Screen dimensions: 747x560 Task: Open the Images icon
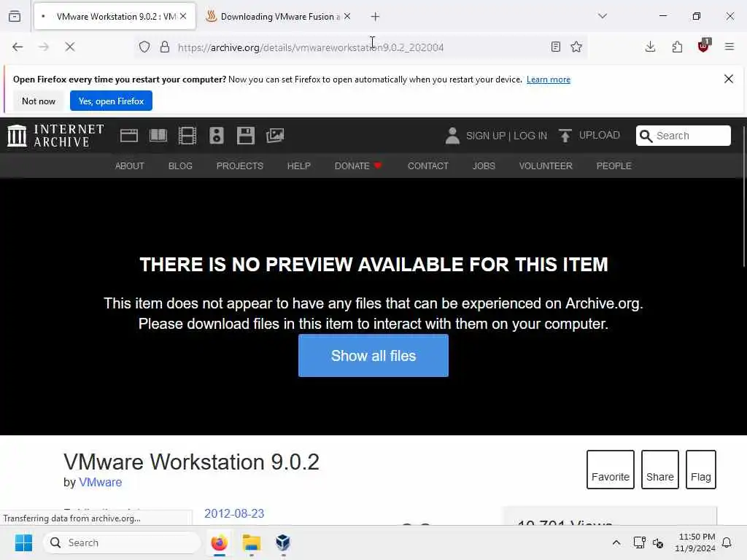[275, 136]
